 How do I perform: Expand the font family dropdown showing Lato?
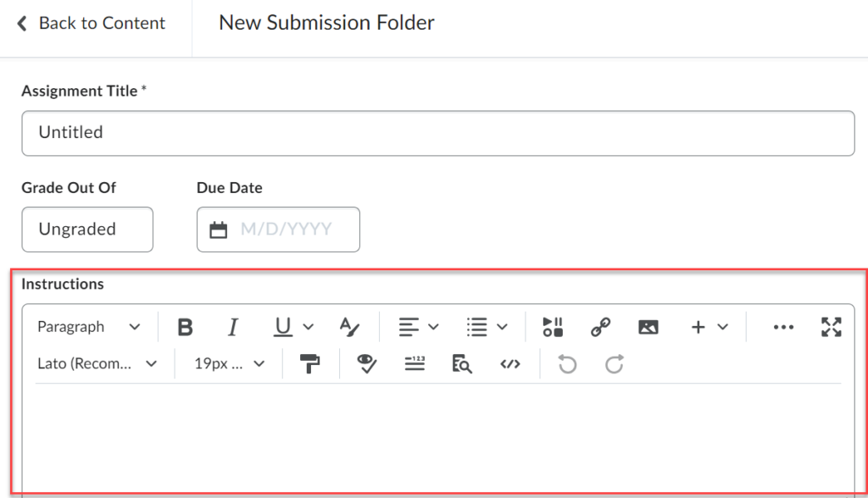point(97,363)
